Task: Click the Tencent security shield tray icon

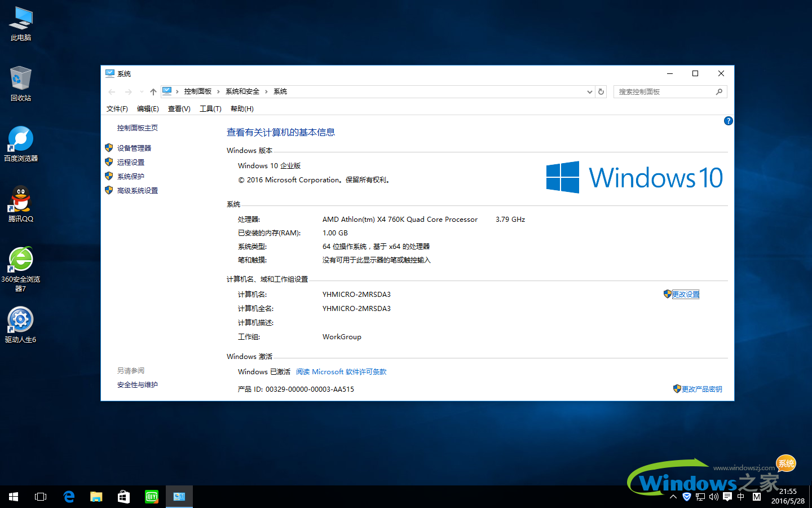Action: pyautogui.click(x=686, y=497)
